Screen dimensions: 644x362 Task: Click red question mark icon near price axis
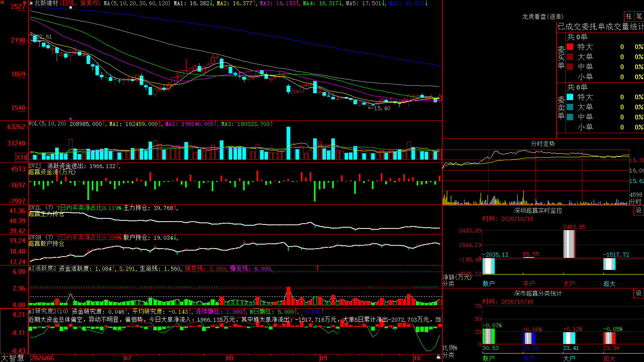click(25, 4)
